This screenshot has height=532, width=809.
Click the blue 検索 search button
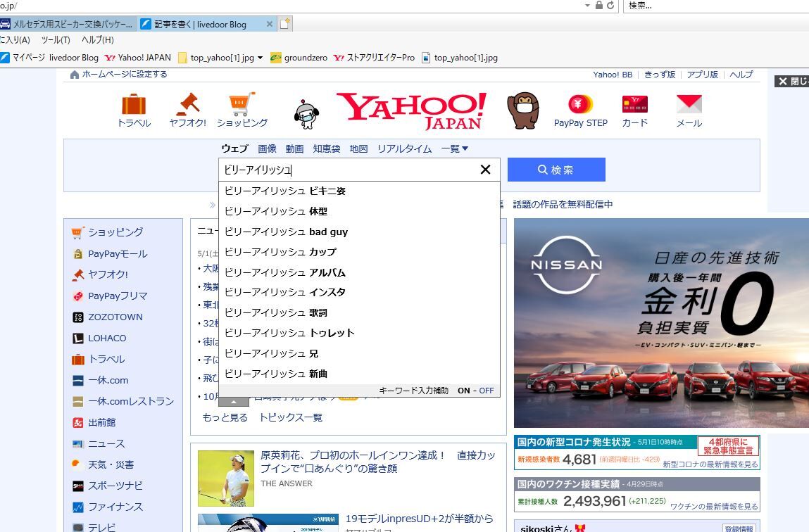tap(556, 170)
